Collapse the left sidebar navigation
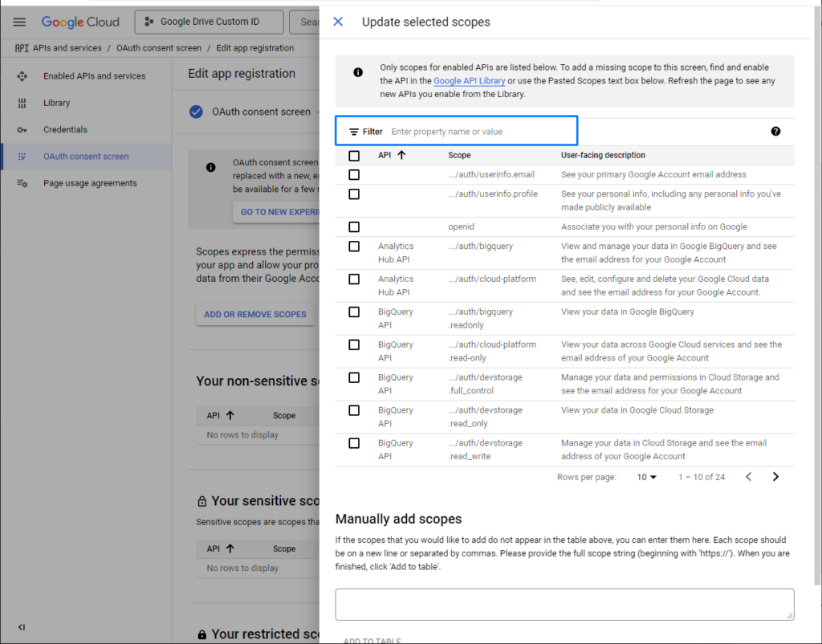The image size is (822, 644). (22, 627)
